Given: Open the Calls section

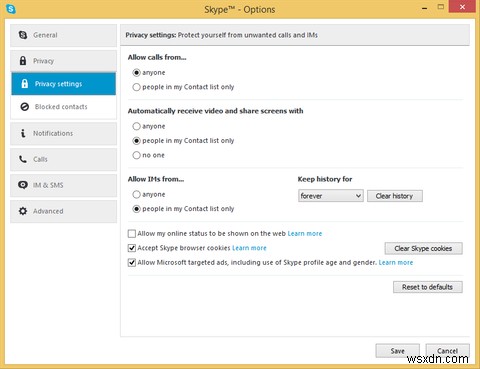Looking at the screenshot, I should (63, 159).
